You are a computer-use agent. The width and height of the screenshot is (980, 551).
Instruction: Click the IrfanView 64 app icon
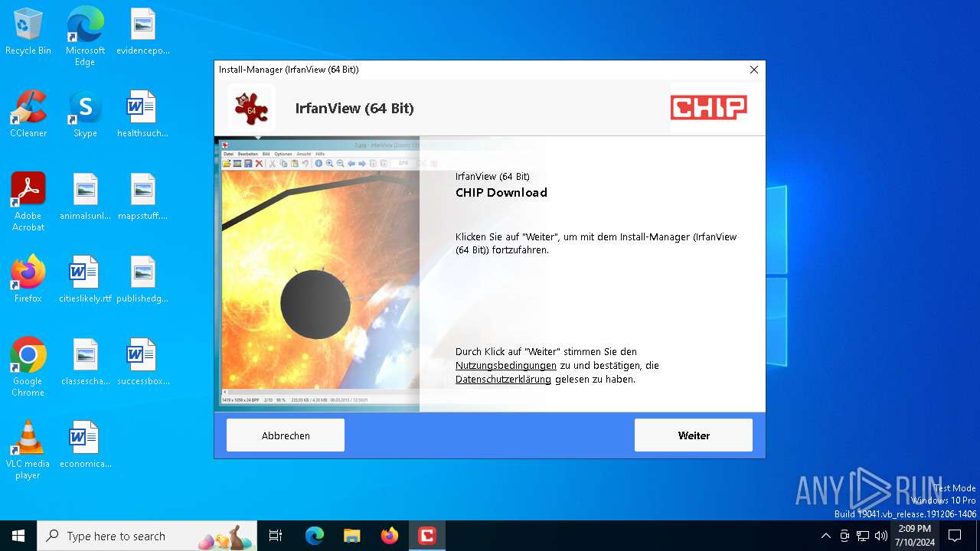point(251,109)
